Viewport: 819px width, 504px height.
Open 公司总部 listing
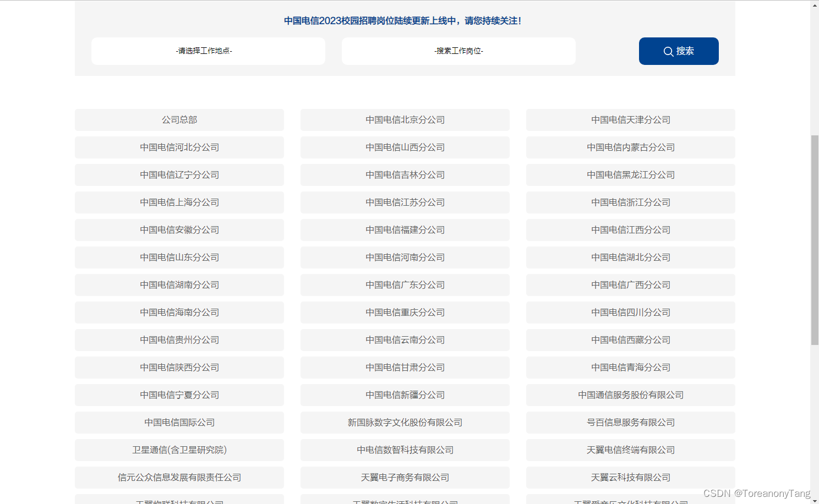[179, 120]
